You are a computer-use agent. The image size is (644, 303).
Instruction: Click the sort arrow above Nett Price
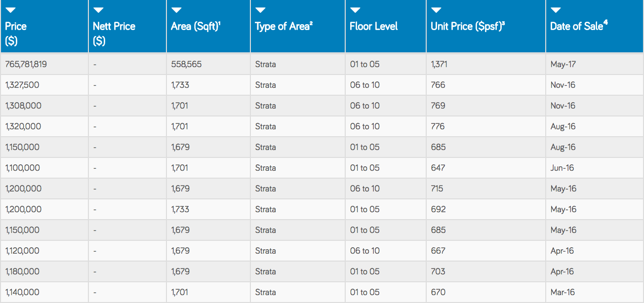pyautogui.click(x=98, y=10)
